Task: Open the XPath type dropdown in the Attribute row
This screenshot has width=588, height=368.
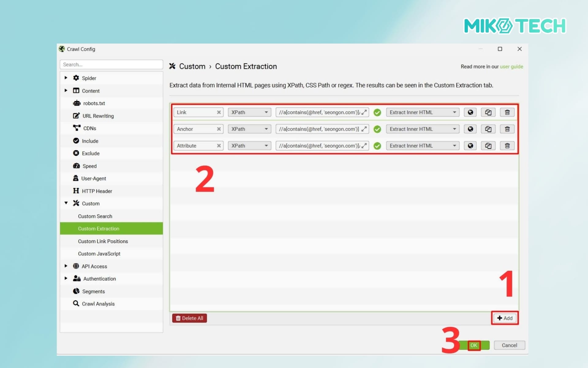Action: tap(249, 146)
